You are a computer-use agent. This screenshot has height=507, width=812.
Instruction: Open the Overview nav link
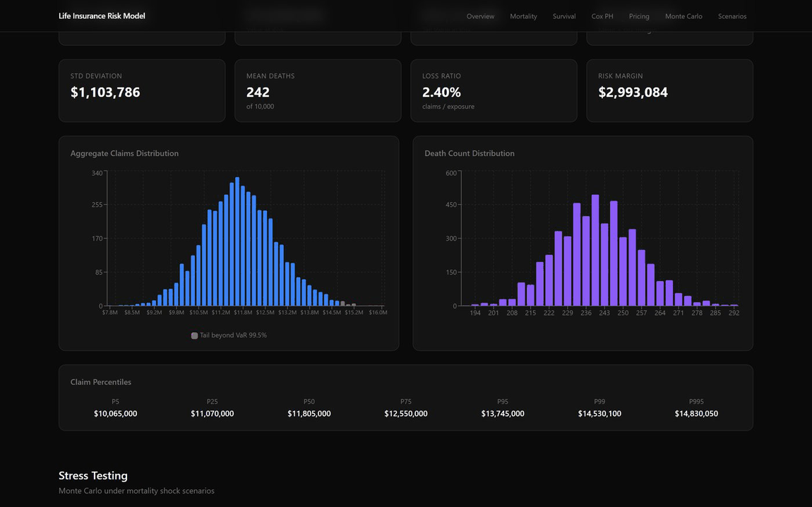(480, 16)
